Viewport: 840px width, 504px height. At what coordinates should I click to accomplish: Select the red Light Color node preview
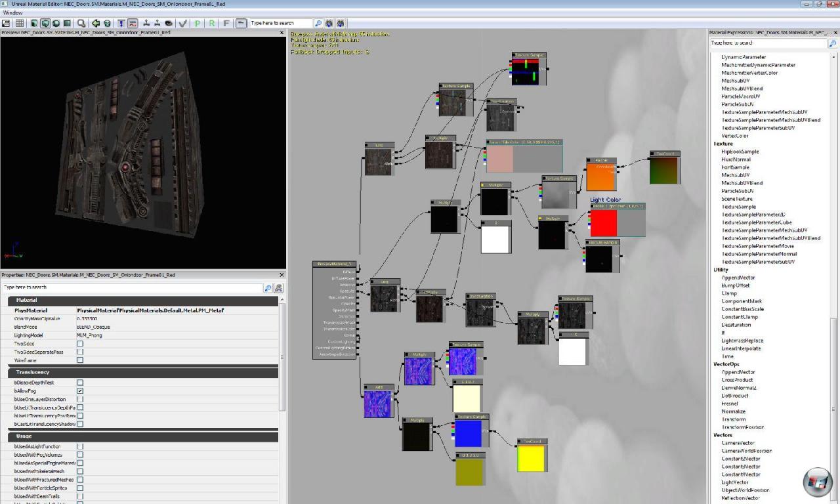point(604,223)
